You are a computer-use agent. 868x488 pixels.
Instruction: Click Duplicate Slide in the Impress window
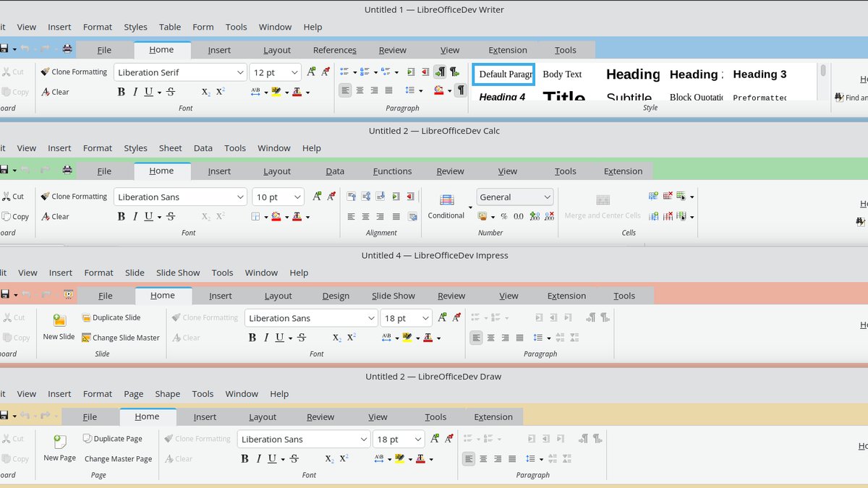pyautogui.click(x=111, y=317)
